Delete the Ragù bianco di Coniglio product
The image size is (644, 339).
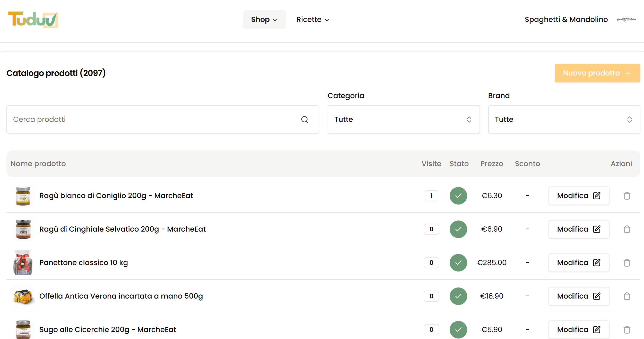[627, 196]
